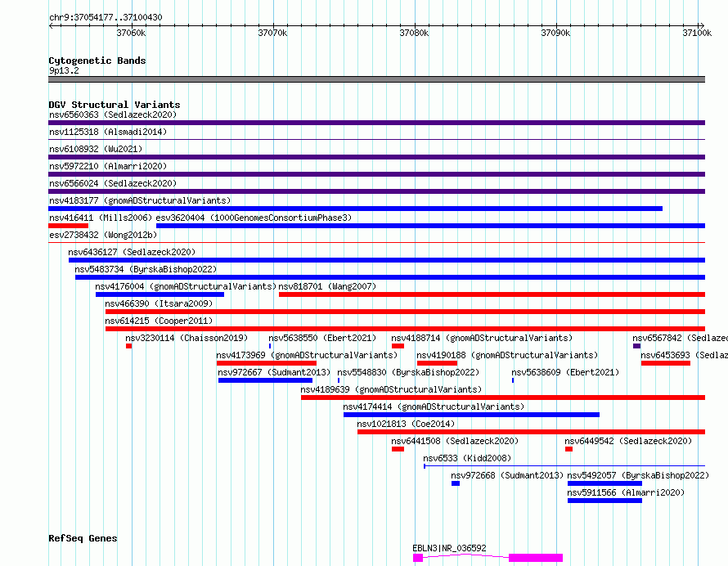Click the chr9:37054177..37100430 coordinate label

pos(106,17)
